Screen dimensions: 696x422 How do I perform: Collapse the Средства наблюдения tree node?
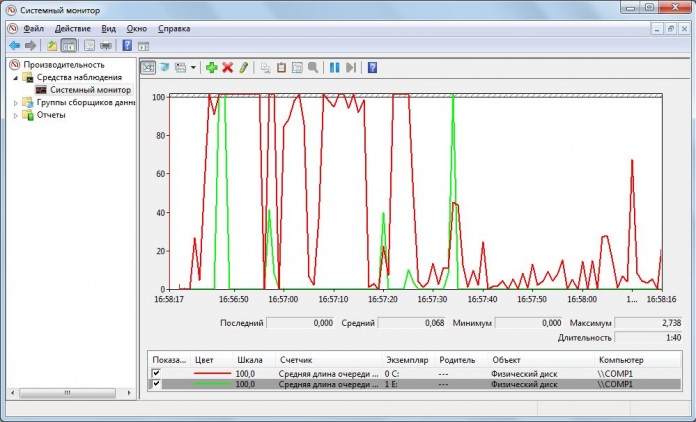(15, 77)
